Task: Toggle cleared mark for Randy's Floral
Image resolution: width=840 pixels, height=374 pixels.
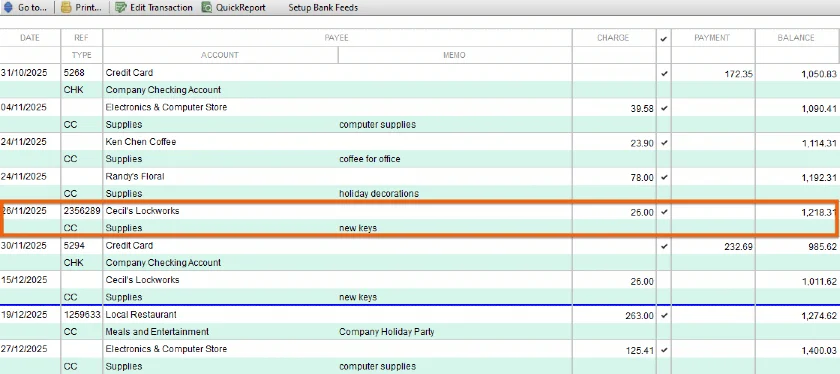Action: click(664, 177)
